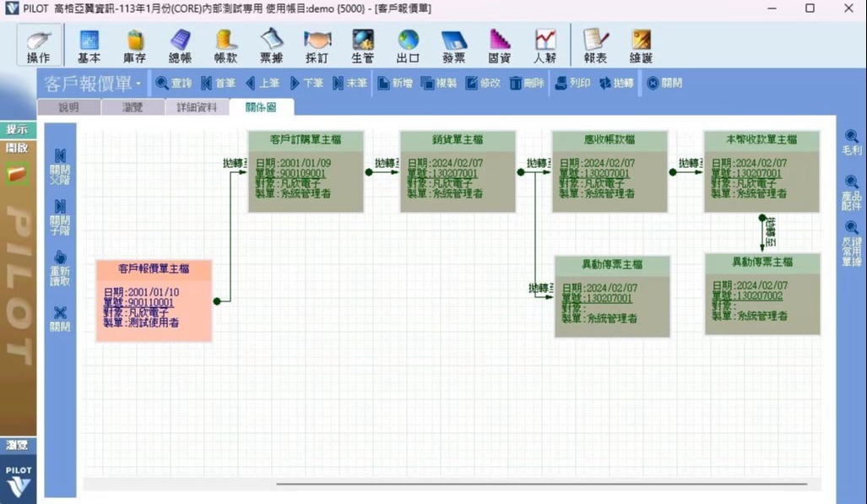Click the 列印 print button

[x=572, y=84]
